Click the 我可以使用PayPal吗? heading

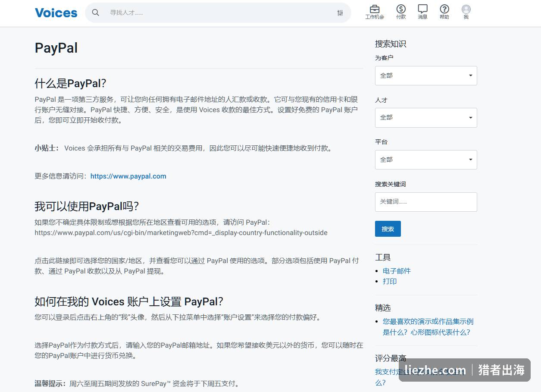coord(87,206)
